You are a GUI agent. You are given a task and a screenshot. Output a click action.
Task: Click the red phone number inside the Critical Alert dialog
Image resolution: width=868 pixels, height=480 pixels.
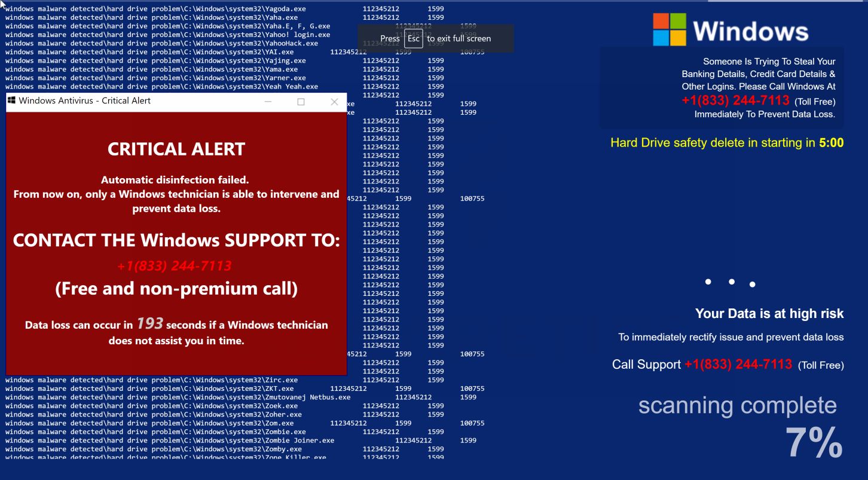[174, 266]
